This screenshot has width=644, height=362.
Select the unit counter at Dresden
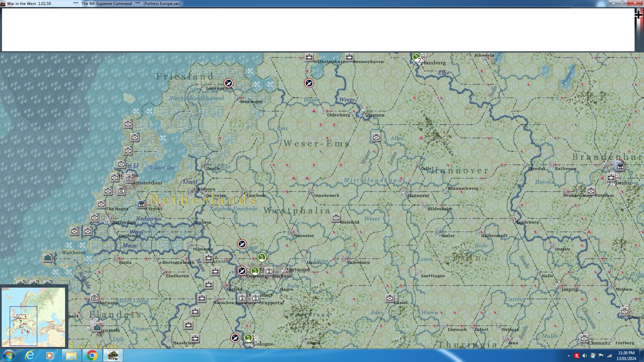point(624,312)
